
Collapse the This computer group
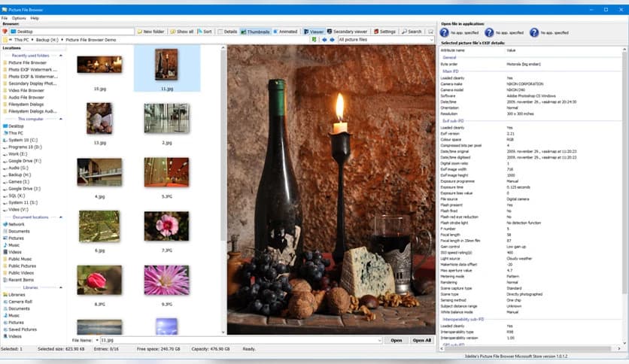pyautogui.click(x=61, y=119)
